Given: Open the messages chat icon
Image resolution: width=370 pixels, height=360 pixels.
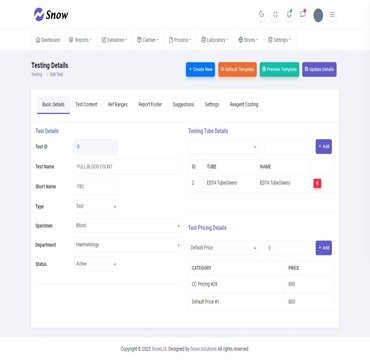Looking at the screenshot, I should 303,14.
